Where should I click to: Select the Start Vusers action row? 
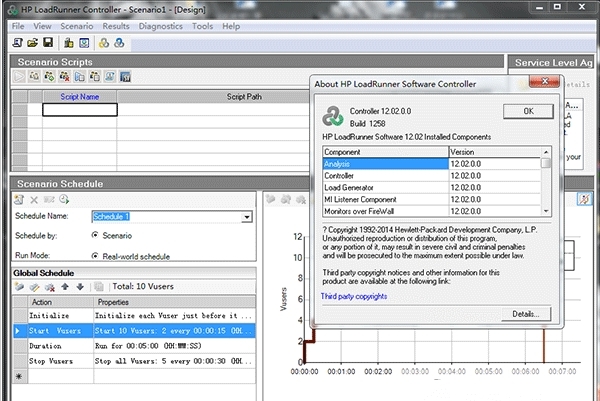[x=134, y=331]
